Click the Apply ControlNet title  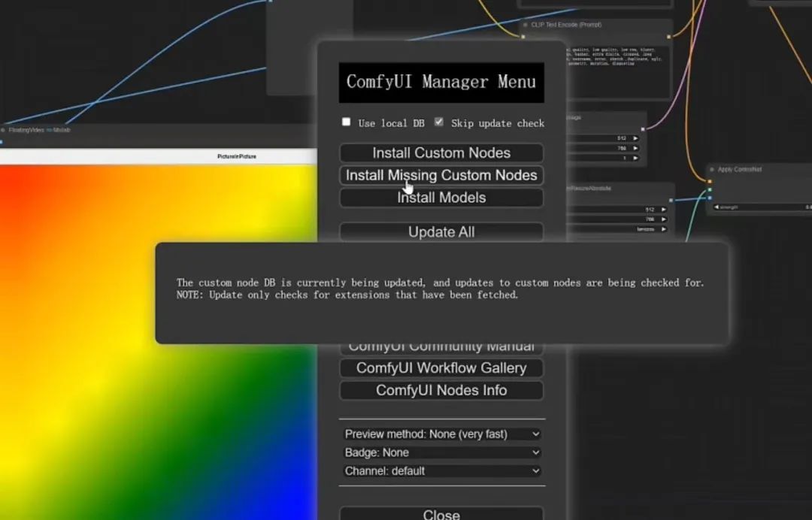[x=740, y=169]
